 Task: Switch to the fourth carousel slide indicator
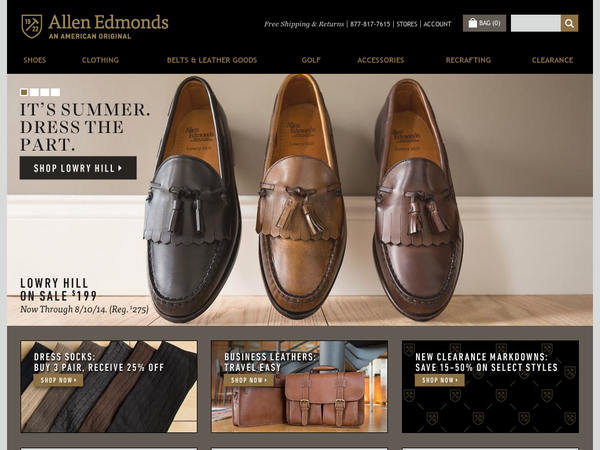[x=55, y=92]
